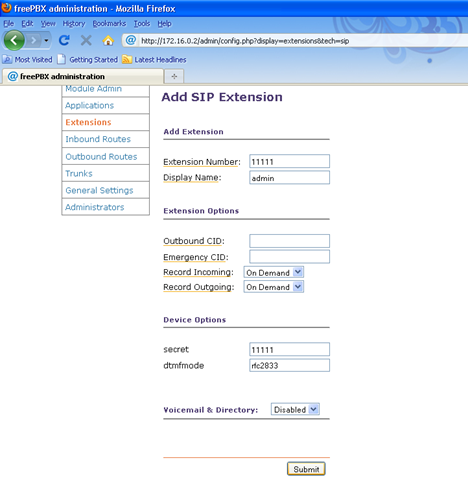This screenshot has width=468, height=480.
Task: Open the Edit menu
Action: 27,24
